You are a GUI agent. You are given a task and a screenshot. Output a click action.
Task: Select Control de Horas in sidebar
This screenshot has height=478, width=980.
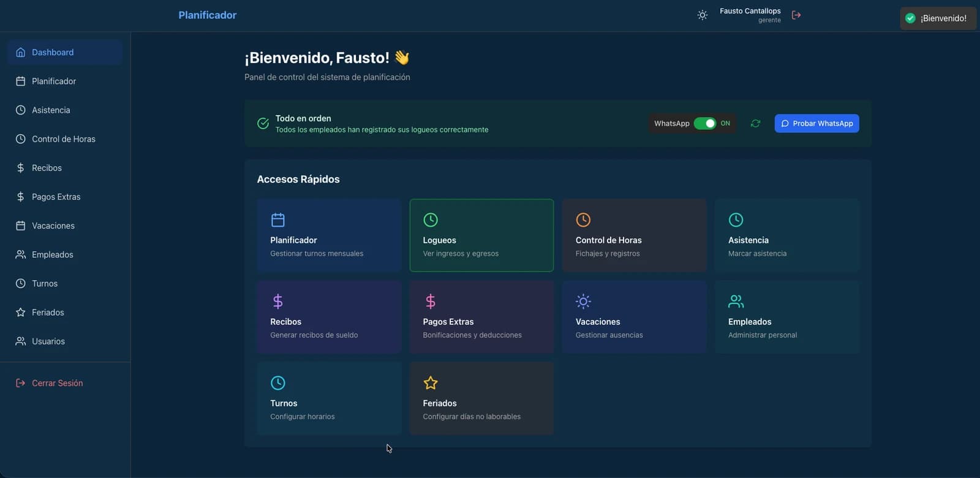point(65,138)
